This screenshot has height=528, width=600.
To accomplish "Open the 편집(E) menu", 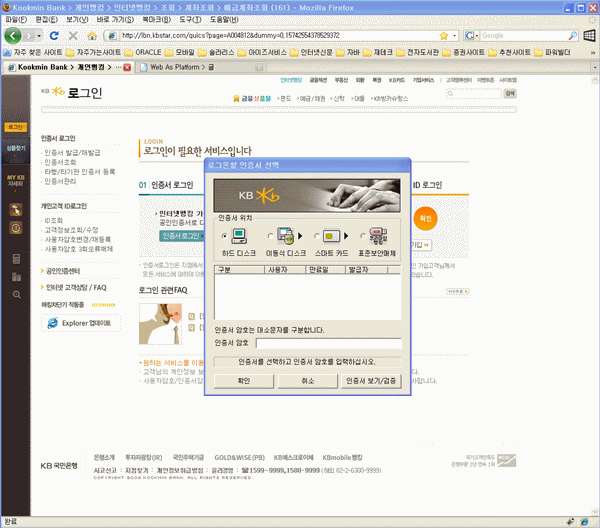I will click(46, 20).
